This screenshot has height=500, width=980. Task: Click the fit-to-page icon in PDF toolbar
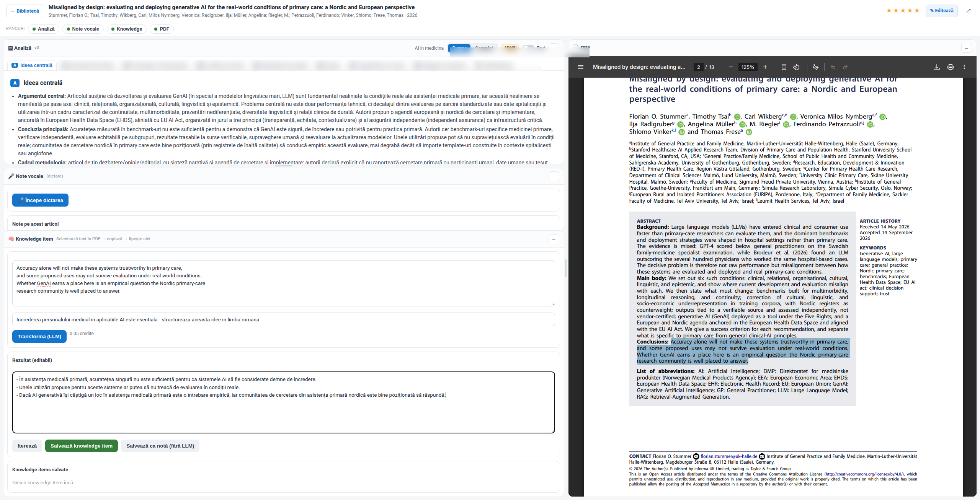[x=784, y=67]
